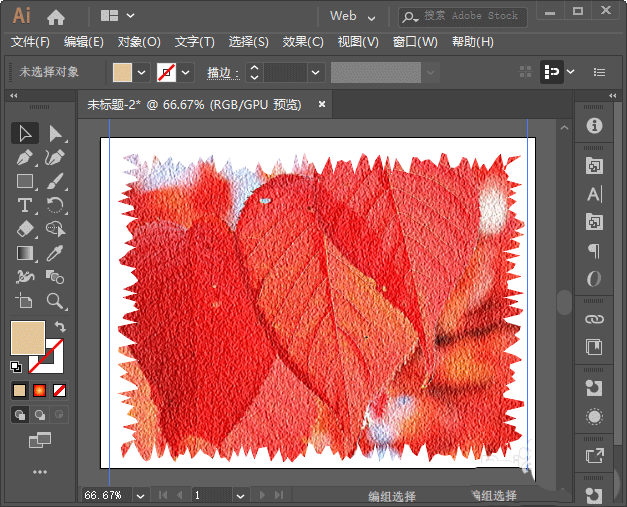This screenshot has height=507, width=627.
Task: Expand the Web workspace dropdown
Action: tap(372, 16)
